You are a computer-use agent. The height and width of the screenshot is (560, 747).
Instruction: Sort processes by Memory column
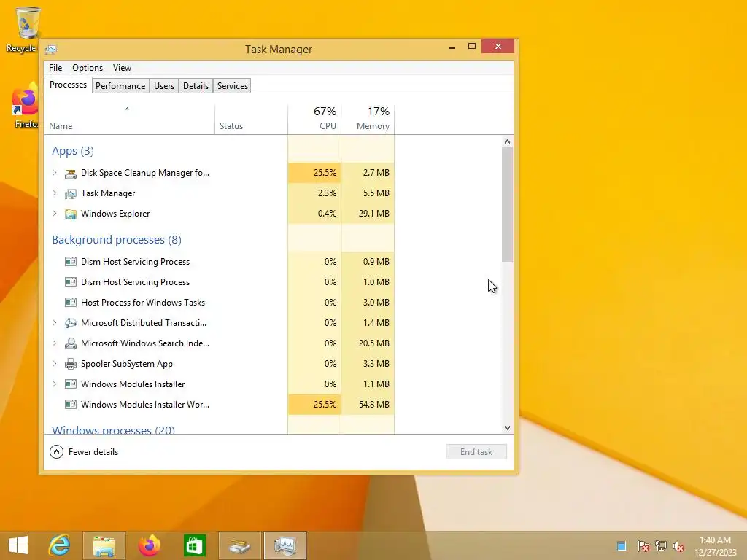click(x=368, y=119)
